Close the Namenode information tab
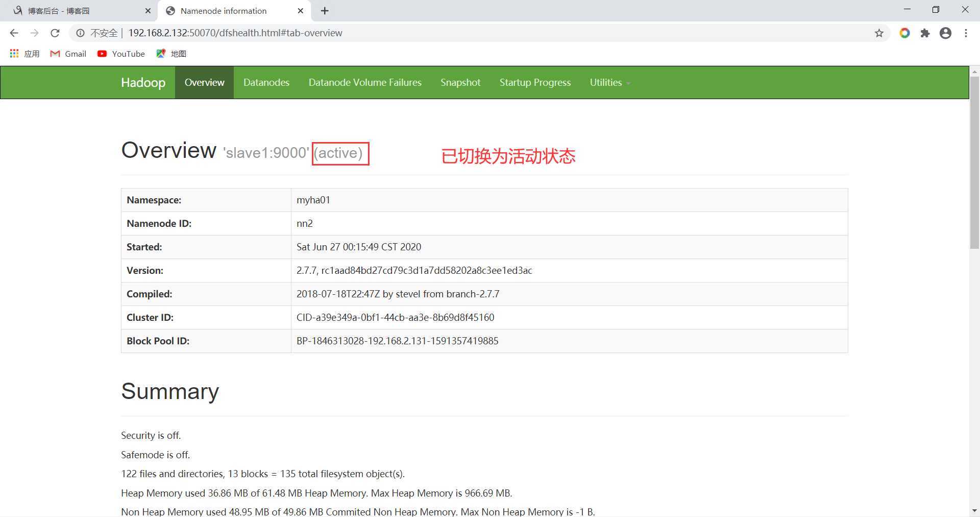Screen dimensions: 980x517 click(301, 11)
